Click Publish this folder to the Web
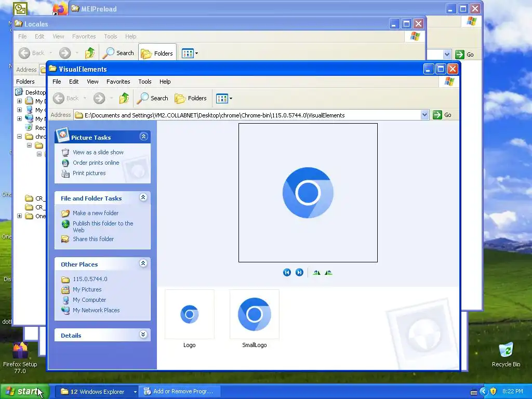532x399 pixels. [103, 227]
